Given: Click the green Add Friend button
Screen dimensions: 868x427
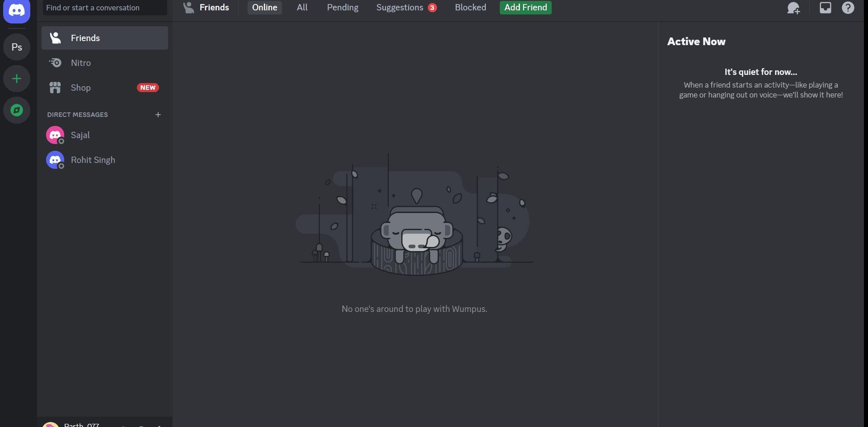Looking at the screenshot, I should coord(525,7).
